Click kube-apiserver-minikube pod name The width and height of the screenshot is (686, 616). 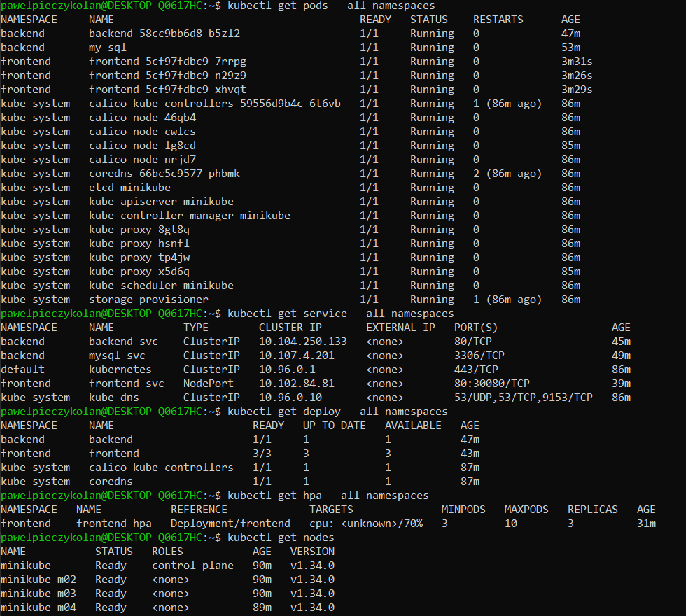pos(162,202)
